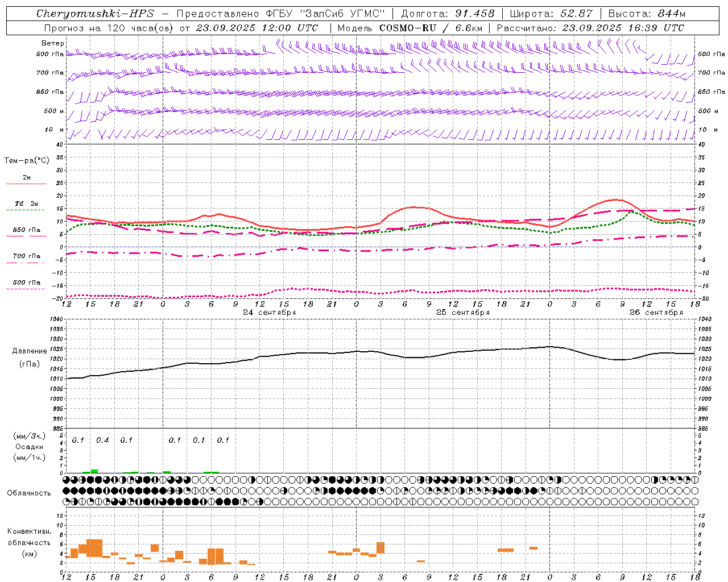
Task: Click the left -20 temperature axis value
Action: [x=59, y=298]
